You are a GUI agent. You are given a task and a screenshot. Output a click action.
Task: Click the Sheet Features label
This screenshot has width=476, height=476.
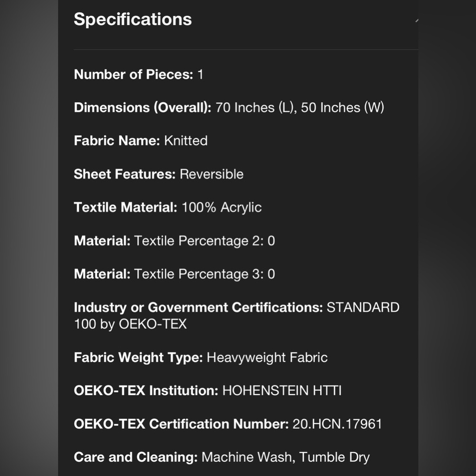click(125, 174)
